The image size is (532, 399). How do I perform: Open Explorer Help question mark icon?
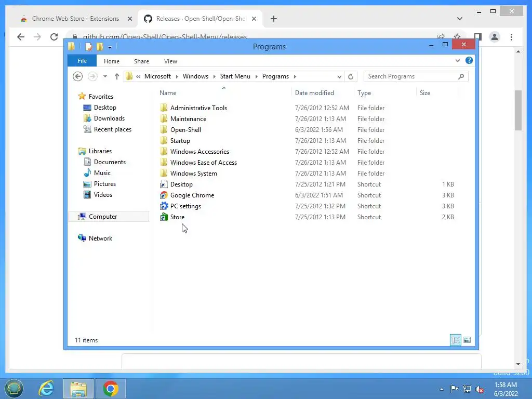(x=469, y=60)
